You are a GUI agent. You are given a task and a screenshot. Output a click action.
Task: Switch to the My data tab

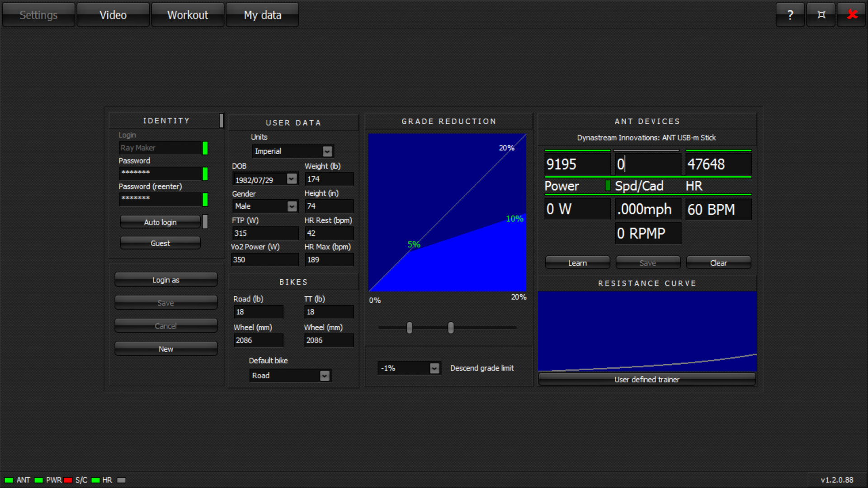[262, 15]
